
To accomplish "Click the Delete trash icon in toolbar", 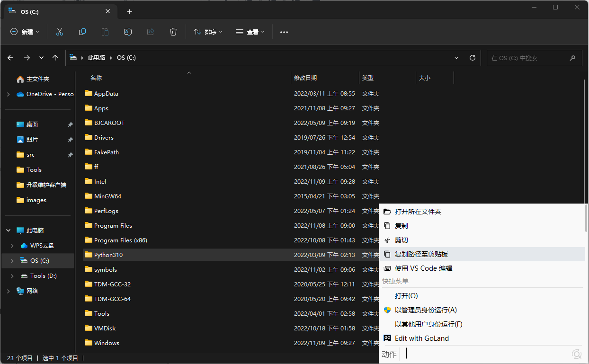I will point(173,32).
